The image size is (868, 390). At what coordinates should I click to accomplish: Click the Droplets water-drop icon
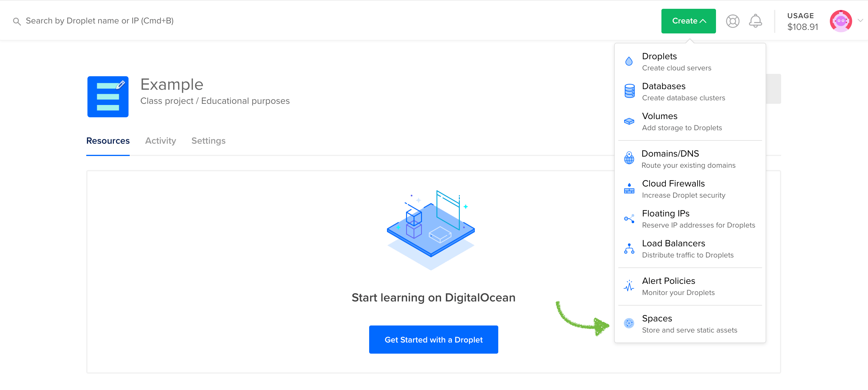coord(629,61)
